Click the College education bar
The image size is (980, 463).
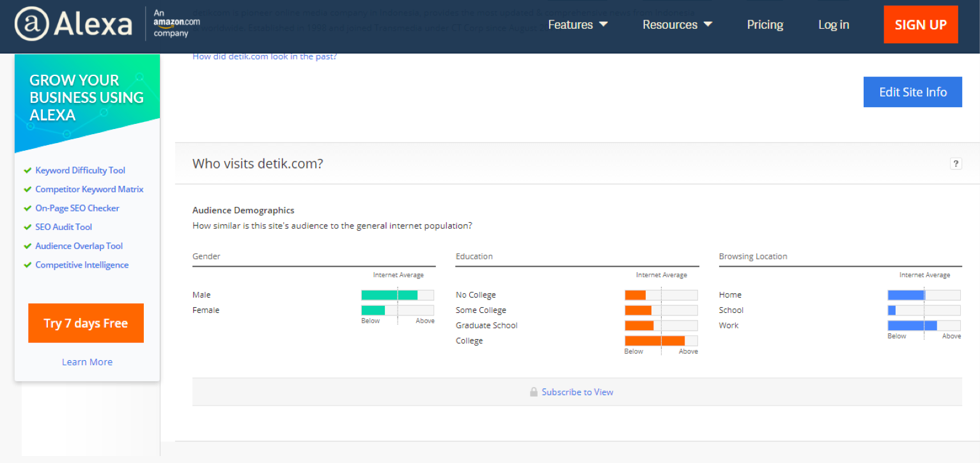click(x=661, y=341)
